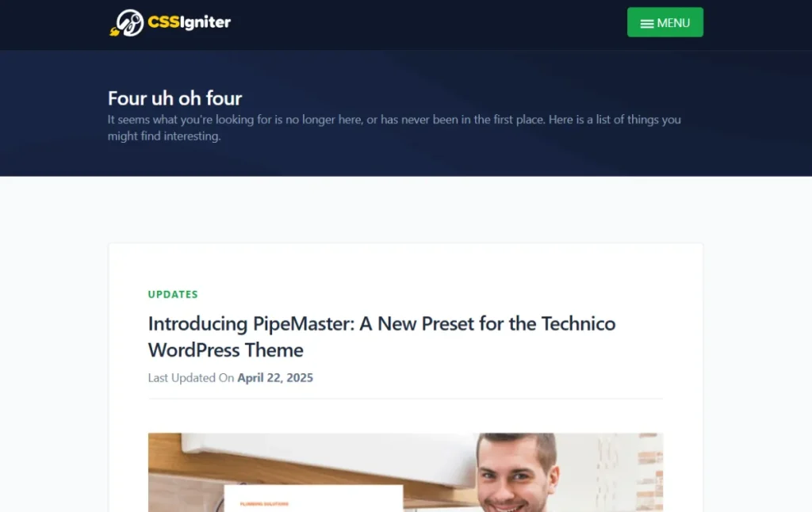Click the CSSIgniter wordmark text
The width and height of the screenshot is (812, 512).
(189, 22)
